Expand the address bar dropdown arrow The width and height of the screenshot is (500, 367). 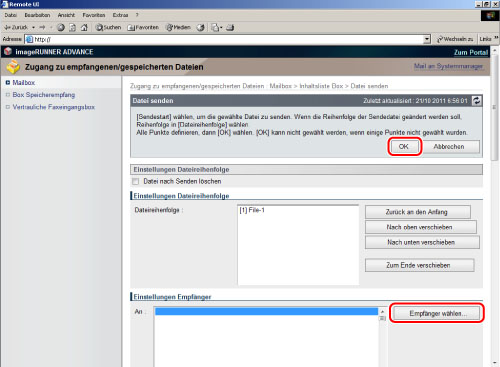427,39
